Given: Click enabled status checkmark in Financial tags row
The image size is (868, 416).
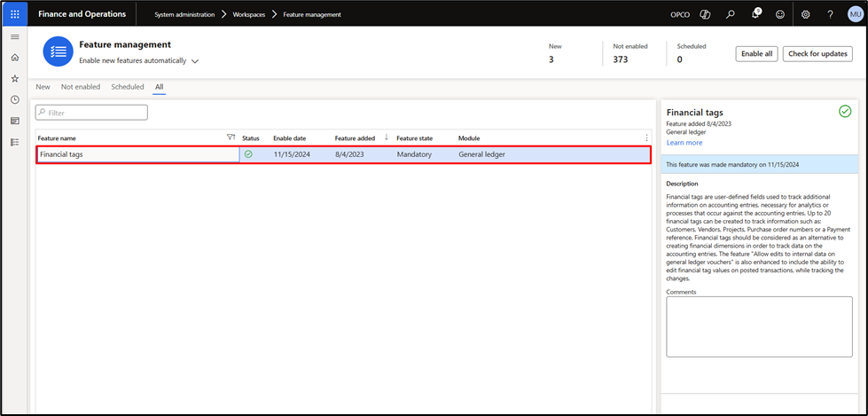Looking at the screenshot, I should coord(248,154).
